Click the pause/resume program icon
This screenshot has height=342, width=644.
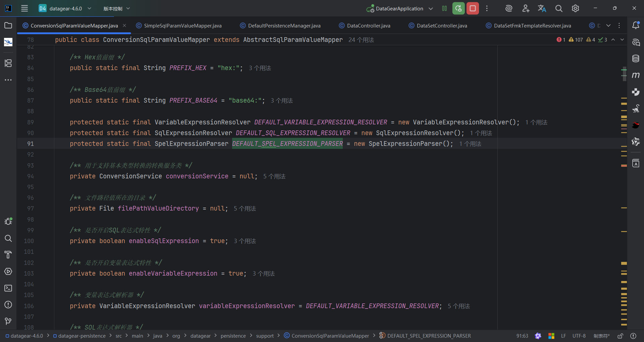pyautogui.click(x=444, y=8)
